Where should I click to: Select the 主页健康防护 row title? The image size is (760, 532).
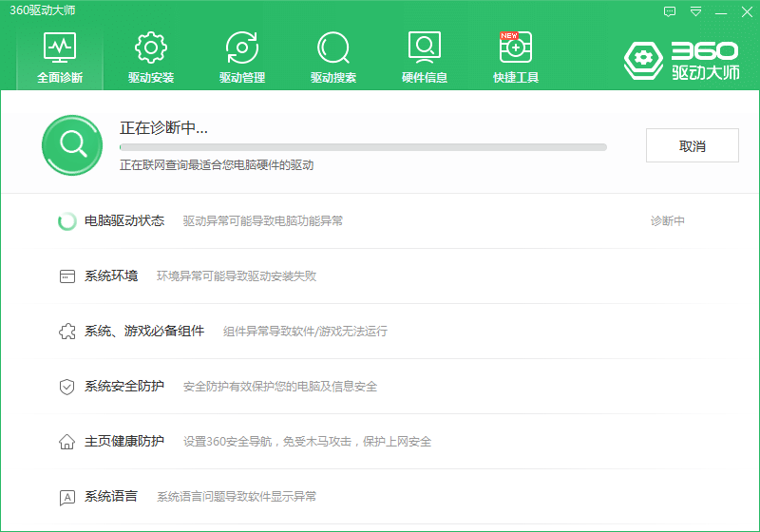pos(124,442)
